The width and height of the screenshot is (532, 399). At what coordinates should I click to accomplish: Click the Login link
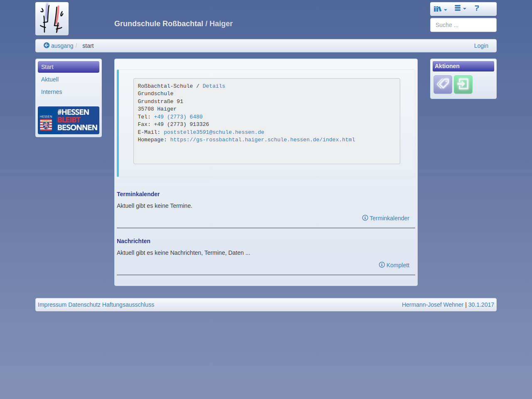coord(481,46)
